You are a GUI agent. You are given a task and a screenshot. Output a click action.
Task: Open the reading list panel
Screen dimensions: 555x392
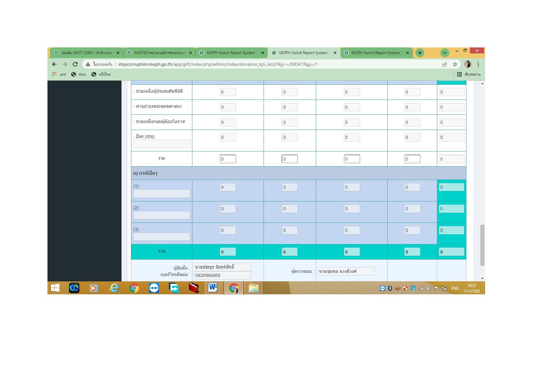coord(469,74)
